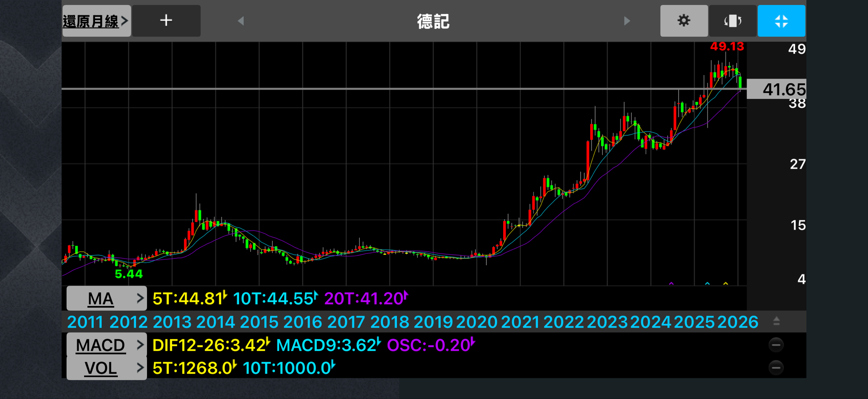Screen dimensions: 868x399
Task: Click the blue collapse fullscreen icon
Action: 781,21
